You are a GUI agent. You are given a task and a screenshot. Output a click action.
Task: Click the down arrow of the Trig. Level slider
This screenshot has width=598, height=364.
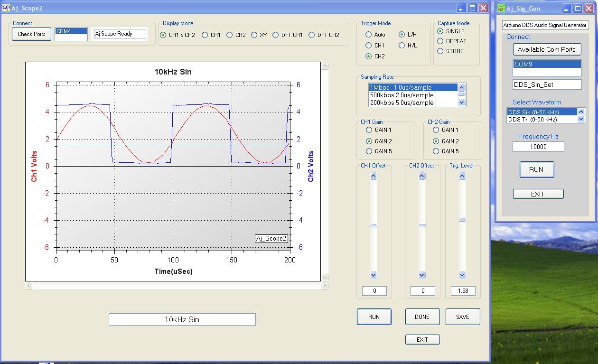[462, 275]
